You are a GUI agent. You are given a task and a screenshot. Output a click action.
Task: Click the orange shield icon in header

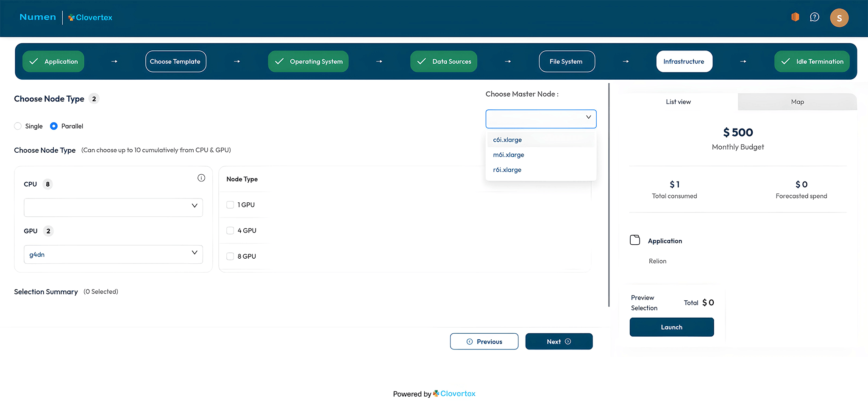[795, 17]
